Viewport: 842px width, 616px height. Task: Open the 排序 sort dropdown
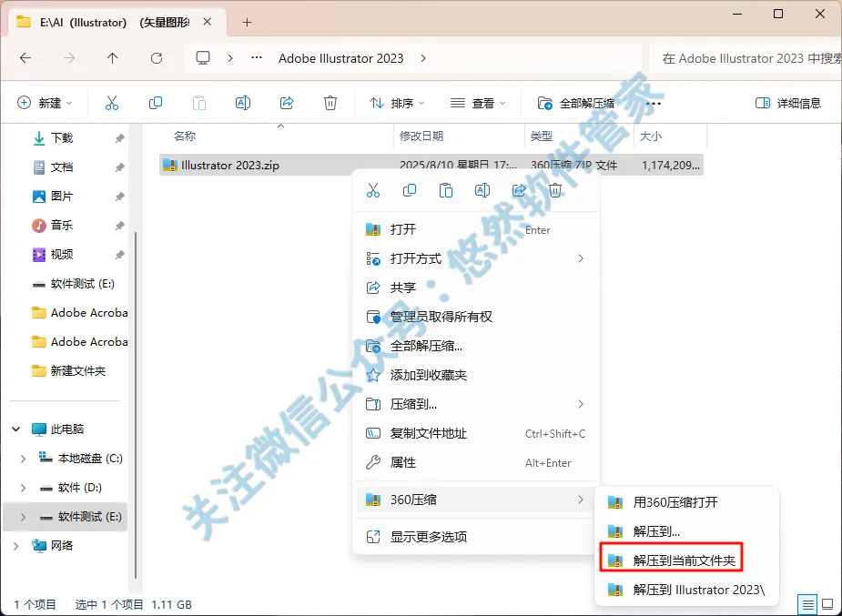397,103
